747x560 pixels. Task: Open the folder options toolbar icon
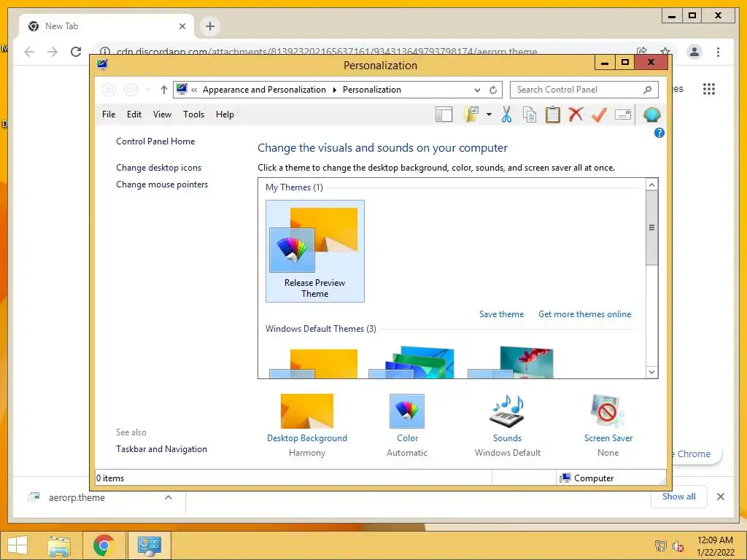pyautogui.click(x=471, y=114)
